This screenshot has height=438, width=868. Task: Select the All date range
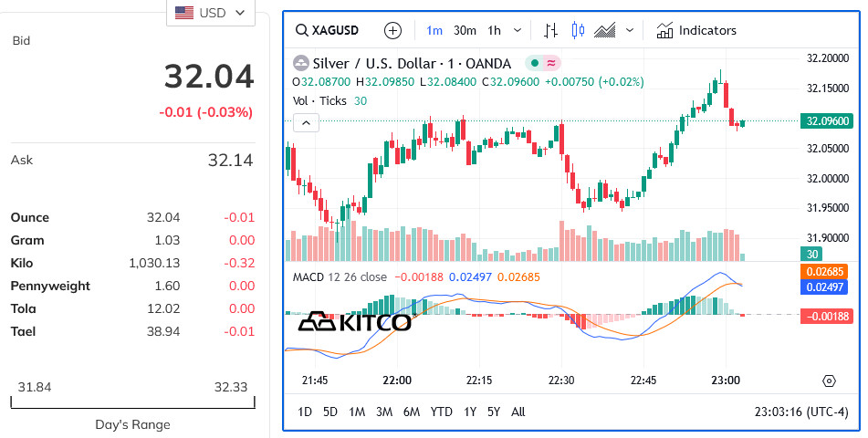518,412
